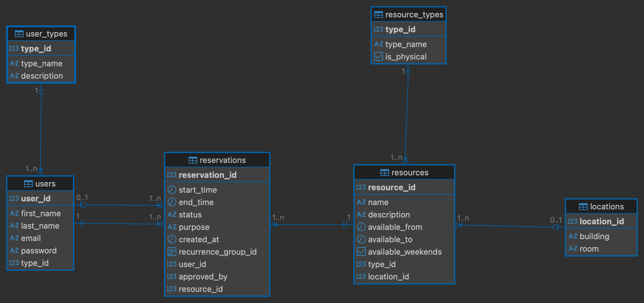Select the purpose column in reservations
This screenshot has width=644, height=303.
coord(194,227)
